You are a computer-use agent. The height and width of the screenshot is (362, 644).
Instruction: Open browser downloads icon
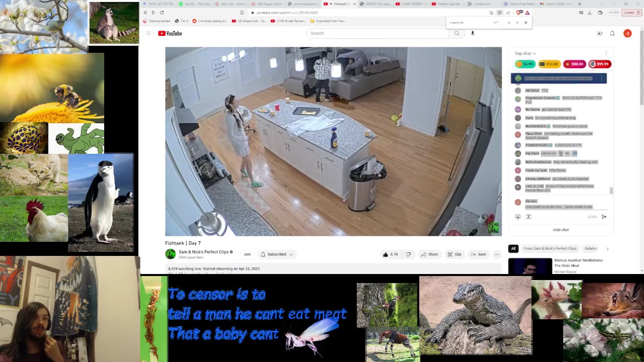(x=590, y=13)
